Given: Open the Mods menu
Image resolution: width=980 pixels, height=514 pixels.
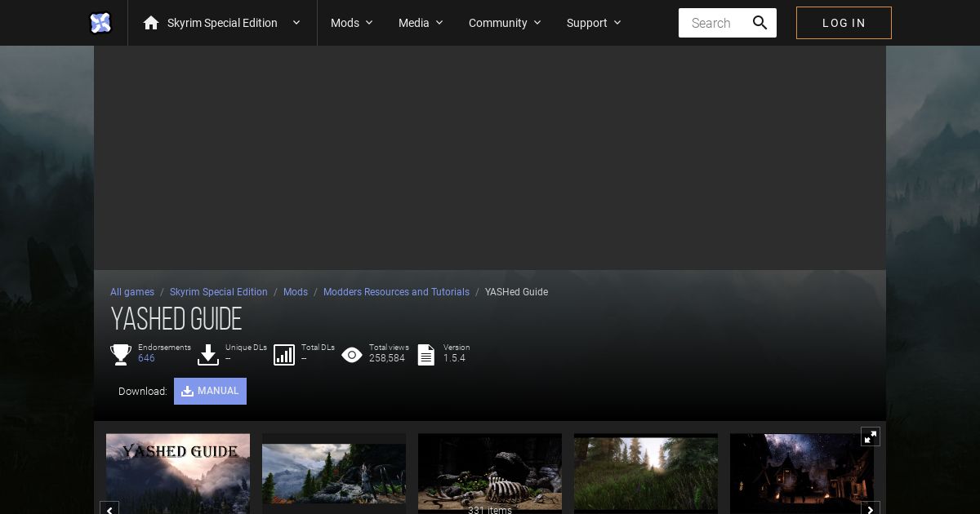Looking at the screenshot, I should pos(352,23).
